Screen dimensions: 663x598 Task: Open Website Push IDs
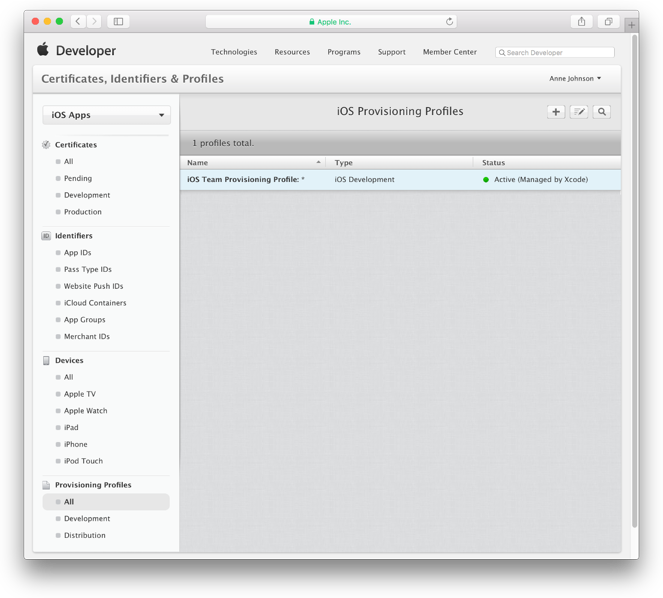(x=93, y=286)
